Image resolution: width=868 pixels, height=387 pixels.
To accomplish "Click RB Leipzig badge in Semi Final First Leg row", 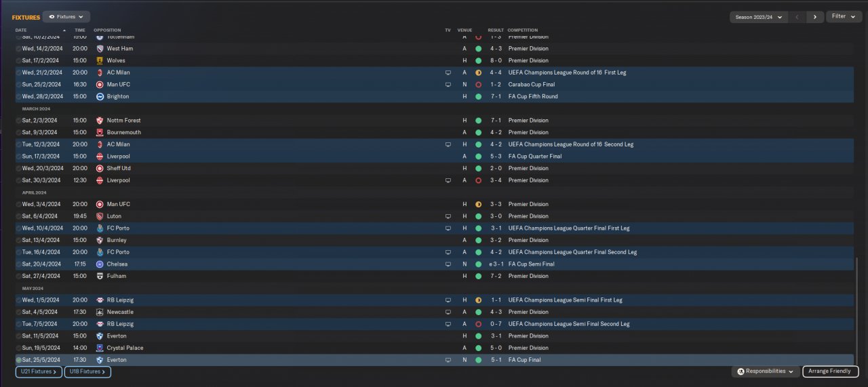I will point(100,300).
